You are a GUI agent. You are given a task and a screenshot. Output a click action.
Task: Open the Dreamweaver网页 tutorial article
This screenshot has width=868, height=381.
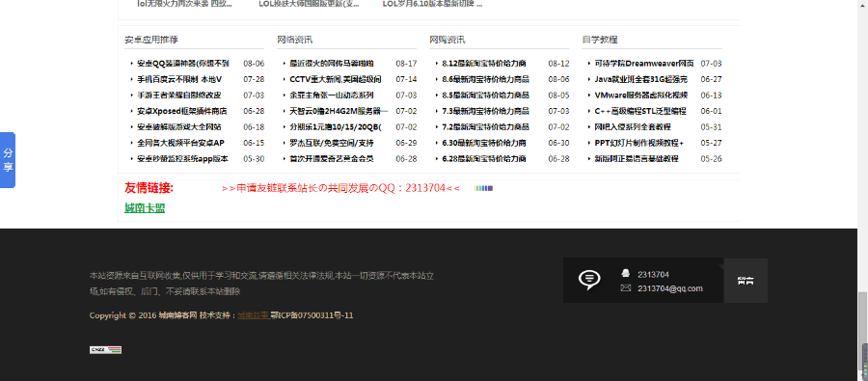coord(644,64)
